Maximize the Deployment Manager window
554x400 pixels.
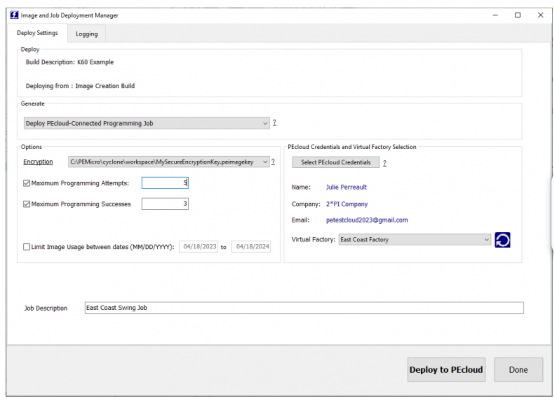point(518,15)
